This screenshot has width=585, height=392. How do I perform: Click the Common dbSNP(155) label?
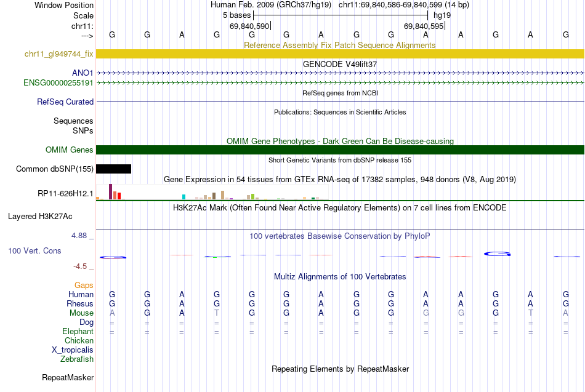coord(55,169)
